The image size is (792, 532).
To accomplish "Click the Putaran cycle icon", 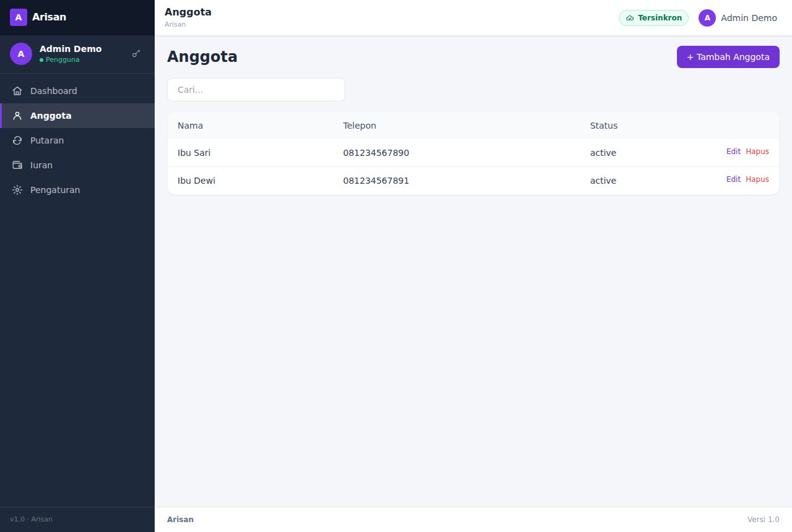I will pos(17,140).
